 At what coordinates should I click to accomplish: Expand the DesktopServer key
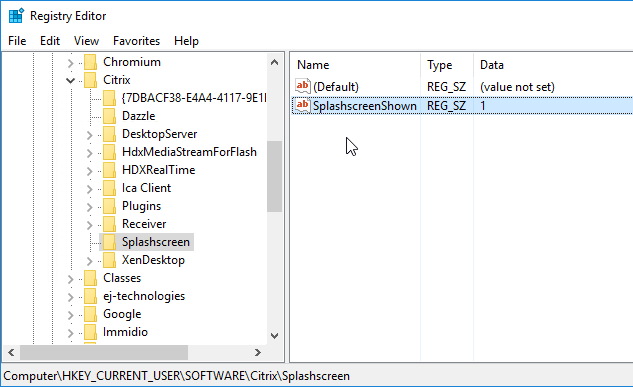click(x=90, y=135)
